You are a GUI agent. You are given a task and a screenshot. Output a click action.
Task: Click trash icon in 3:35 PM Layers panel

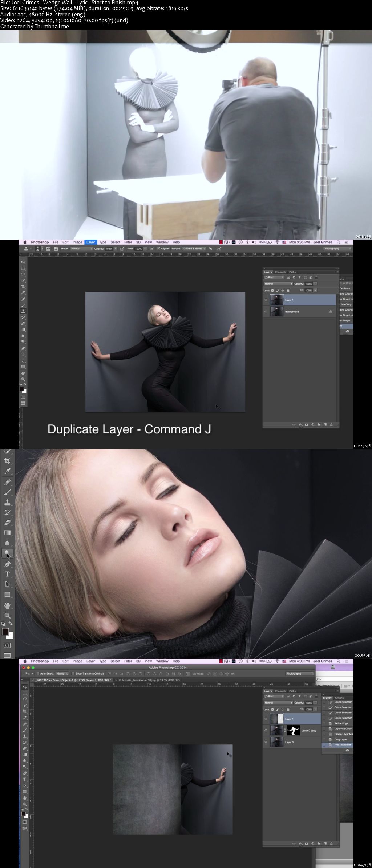click(331, 425)
